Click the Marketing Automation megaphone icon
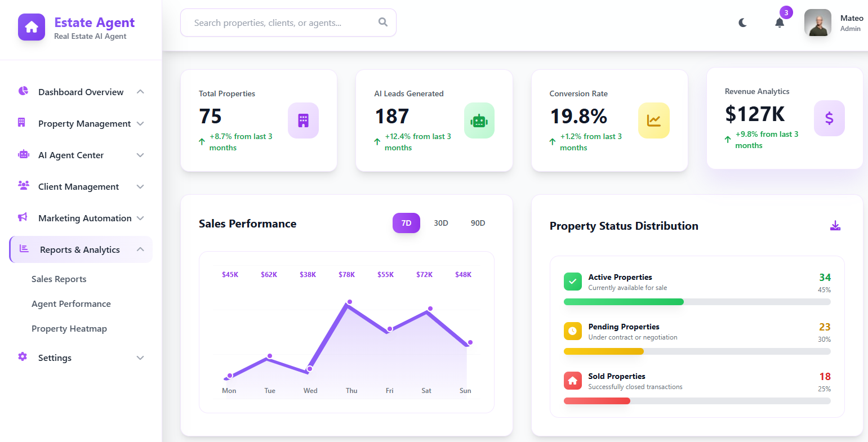This screenshot has height=442, width=868. [x=22, y=218]
